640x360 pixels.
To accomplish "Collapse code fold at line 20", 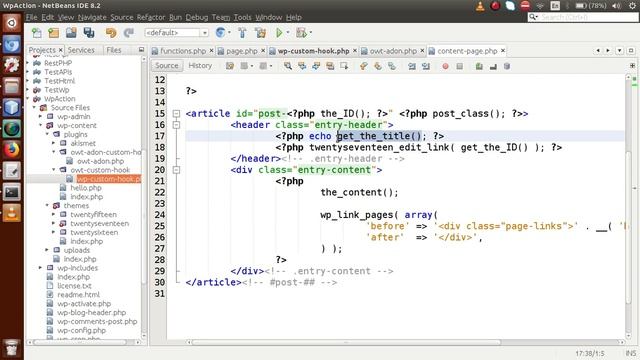I will (176, 170).
